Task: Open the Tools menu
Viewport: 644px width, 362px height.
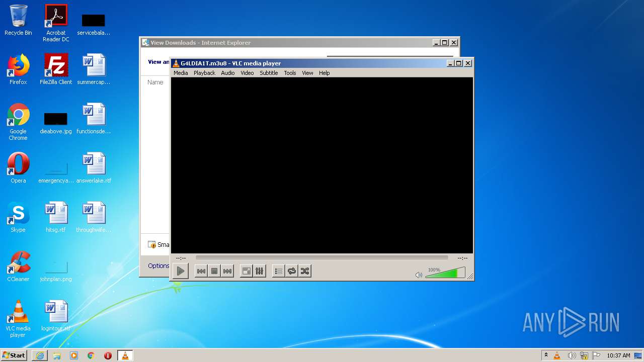Action: [x=290, y=73]
